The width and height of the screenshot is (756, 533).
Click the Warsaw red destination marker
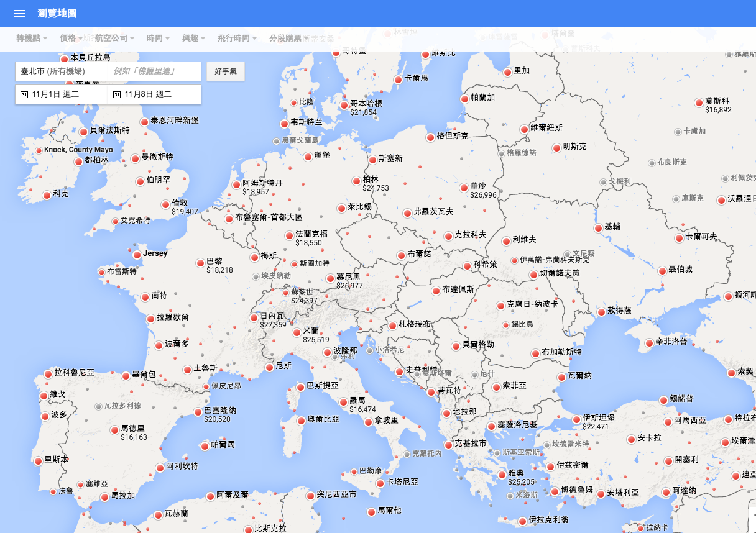point(464,188)
